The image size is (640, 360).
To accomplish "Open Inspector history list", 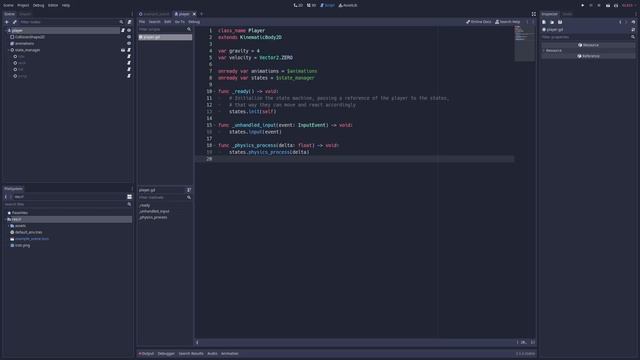I will [x=633, y=22].
